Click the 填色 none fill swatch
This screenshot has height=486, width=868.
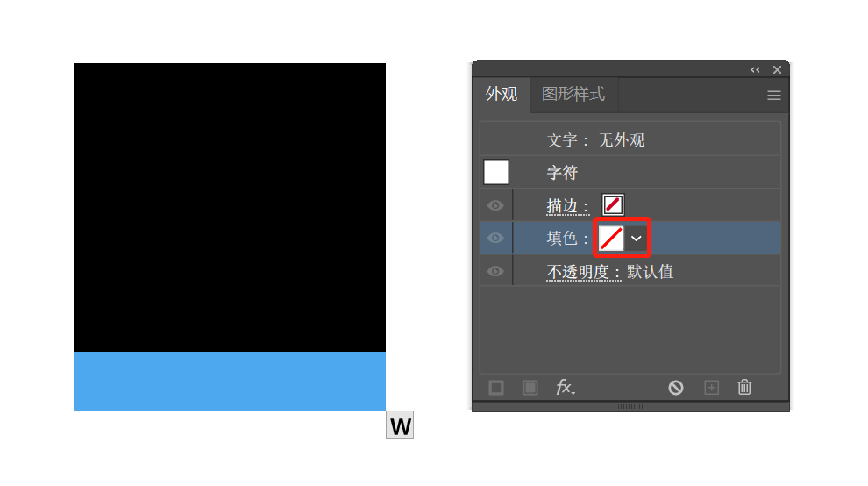click(x=612, y=239)
